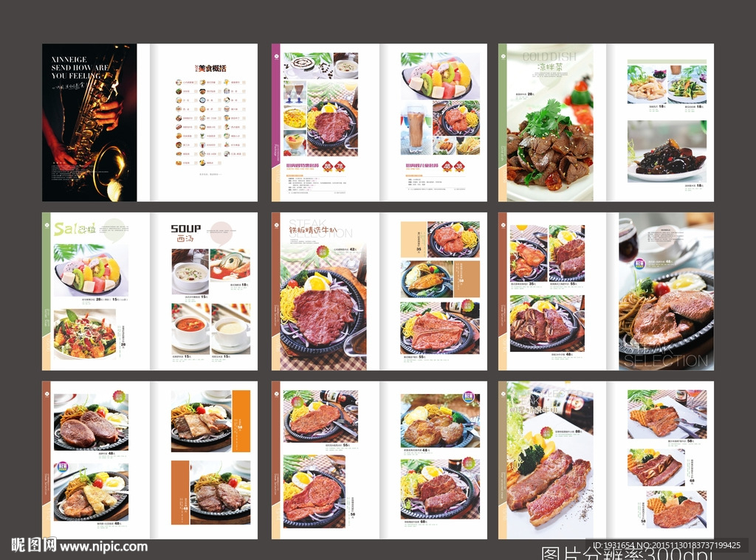Image resolution: width=756 pixels, height=560 pixels.
Task: Select the 'ID:1931654 NO:20151130183737199425' text
Action: pos(667,545)
